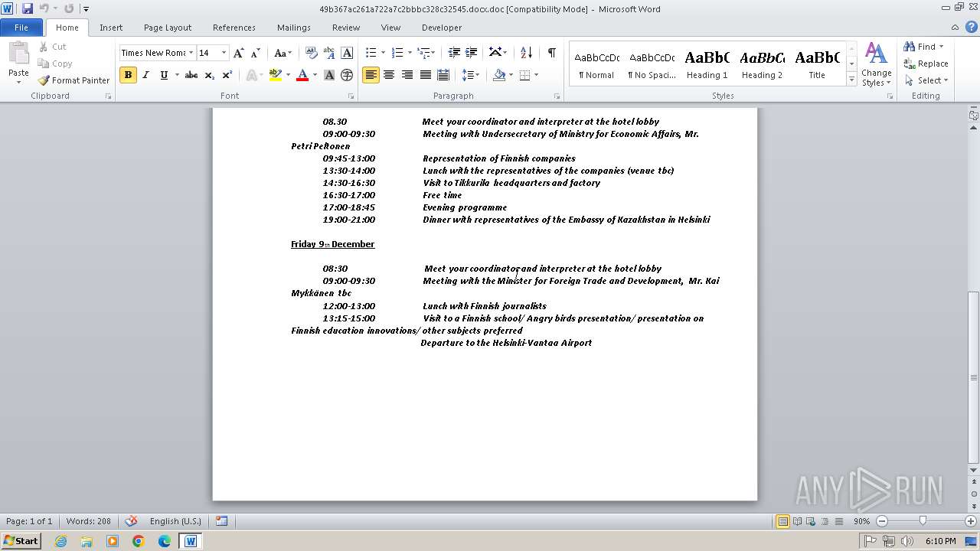The image size is (980, 551).
Task: Click the Paste icon
Action: tap(18, 56)
